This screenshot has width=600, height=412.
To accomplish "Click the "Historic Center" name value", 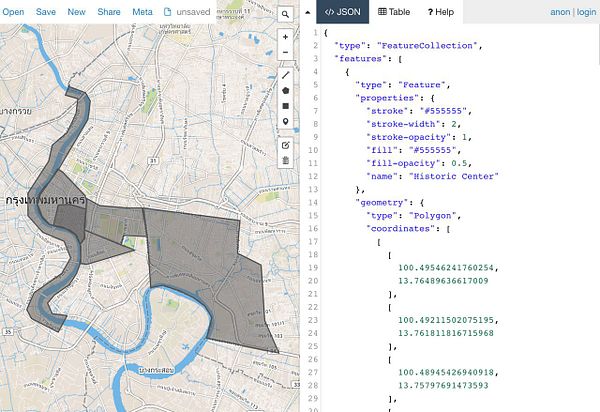I will click(453, 176).
